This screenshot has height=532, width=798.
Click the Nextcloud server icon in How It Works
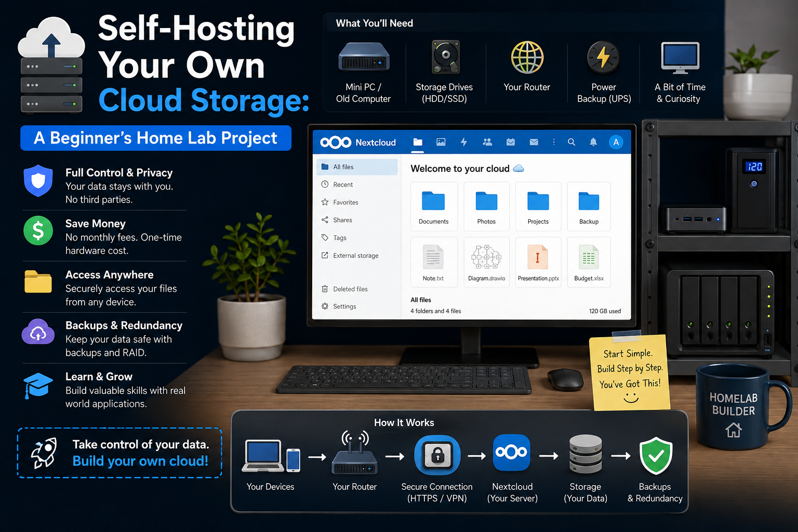pos(512,452)
